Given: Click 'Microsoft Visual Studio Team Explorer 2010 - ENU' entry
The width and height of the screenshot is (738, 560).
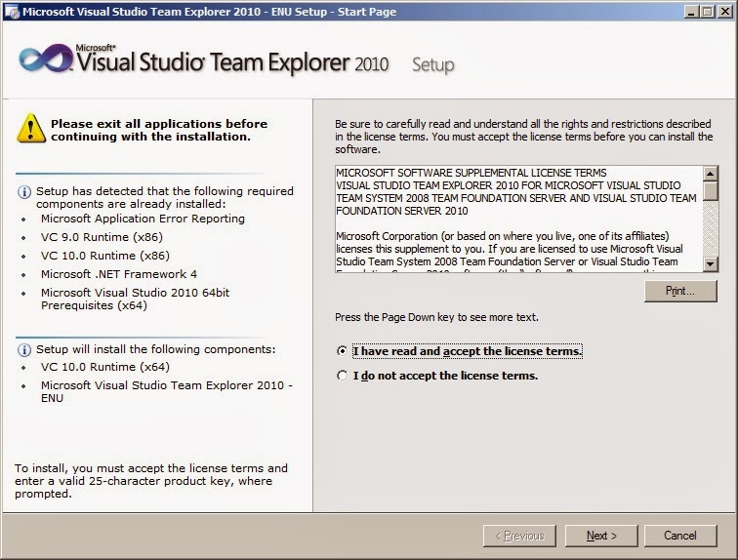Looking at the screenshot, I should click(167, 391).
